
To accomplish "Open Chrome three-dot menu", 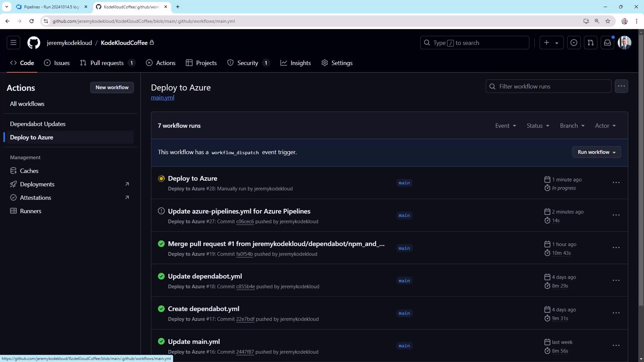I will coord(637,21).
